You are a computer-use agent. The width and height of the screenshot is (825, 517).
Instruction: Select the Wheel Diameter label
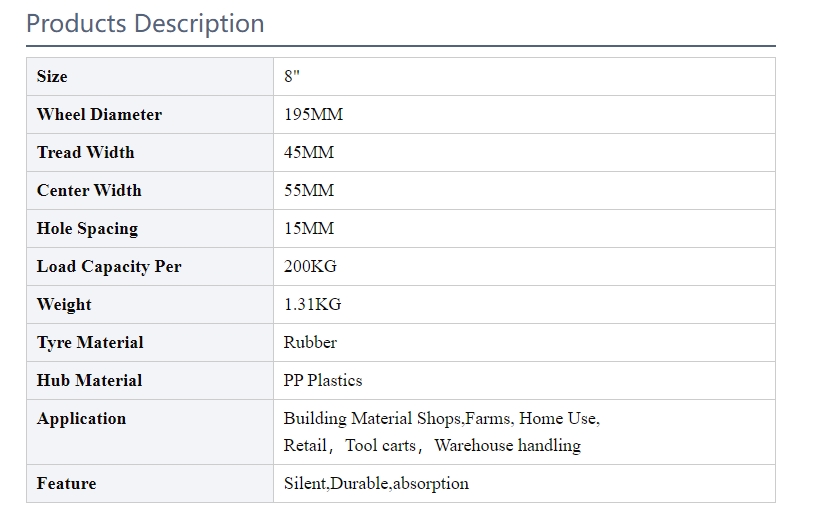click(x=99, y=114)
